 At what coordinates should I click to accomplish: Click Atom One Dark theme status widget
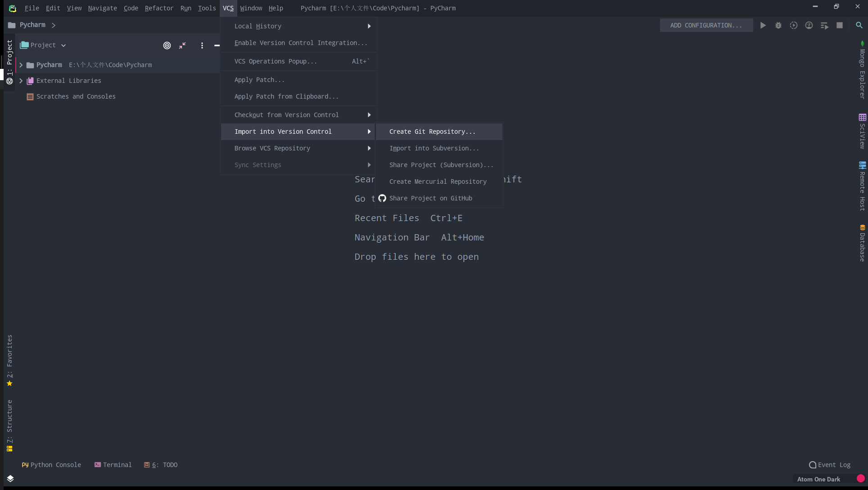click(x=818, y=479)
